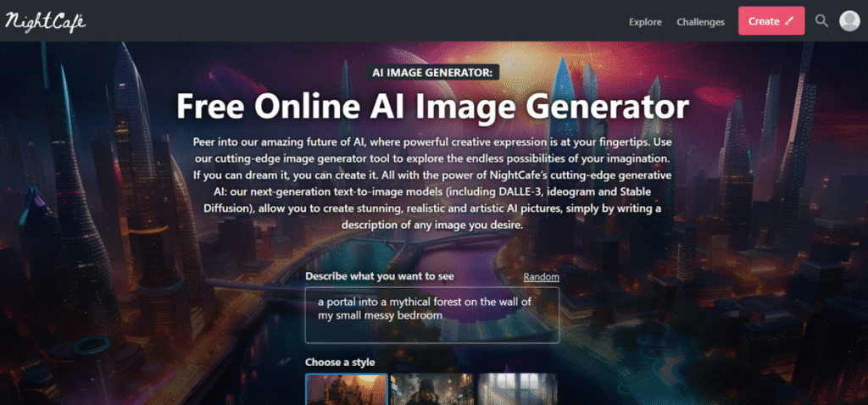
Task: Open the Explore page
Action: [645, 22]
